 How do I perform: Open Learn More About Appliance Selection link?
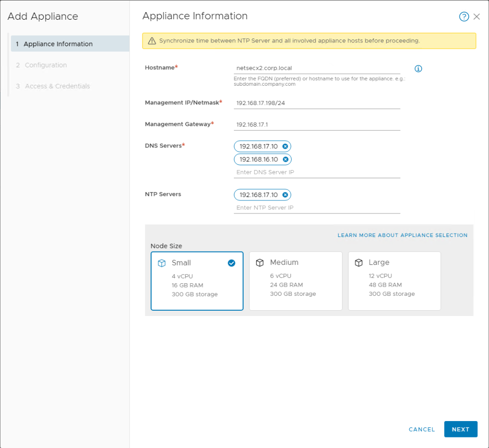pyautogui.click(x=403, y=235)
